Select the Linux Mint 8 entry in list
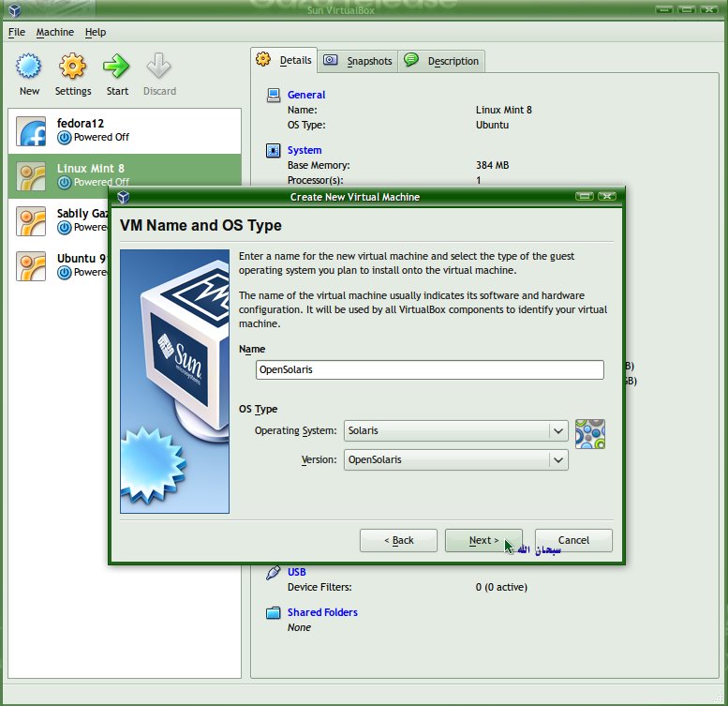Viewport: 728px width, 706px height. pos(125,176)
